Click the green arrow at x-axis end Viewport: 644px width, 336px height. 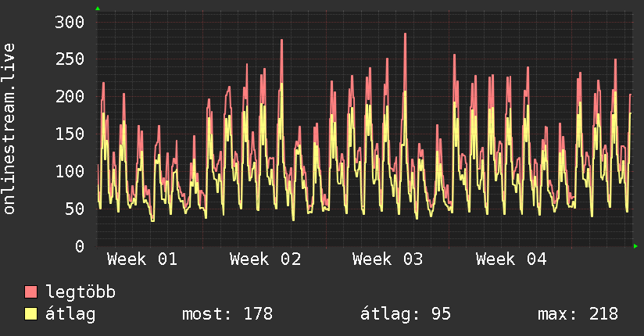(x=635, y=246)
